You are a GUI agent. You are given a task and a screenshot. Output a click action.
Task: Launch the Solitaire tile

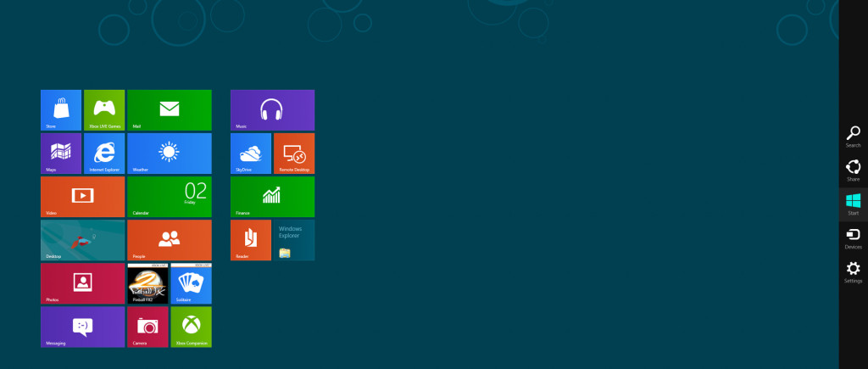click(191, 283)
